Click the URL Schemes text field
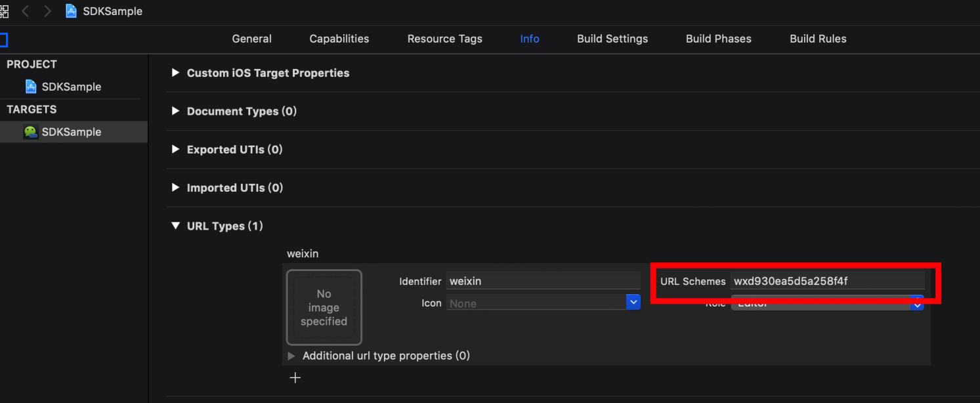The width and height of the screenshot is (980, 403). point(827,281)
